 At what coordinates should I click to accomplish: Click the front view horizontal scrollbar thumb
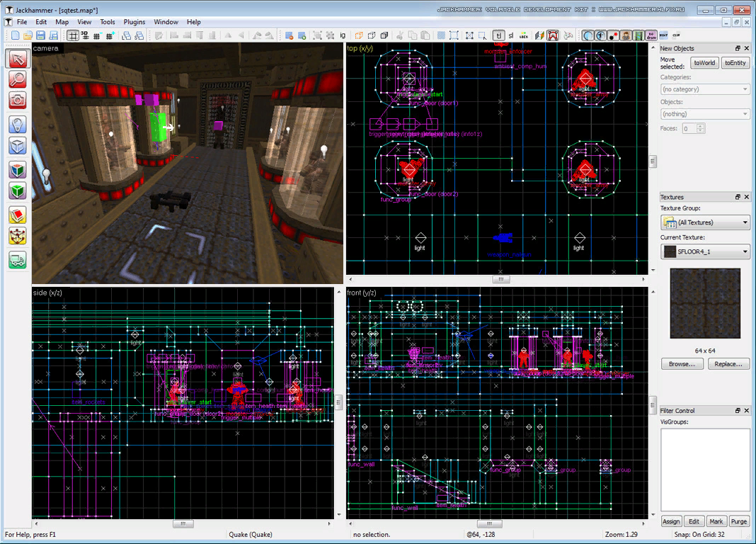pyautogui.click(x=489, y=523)
